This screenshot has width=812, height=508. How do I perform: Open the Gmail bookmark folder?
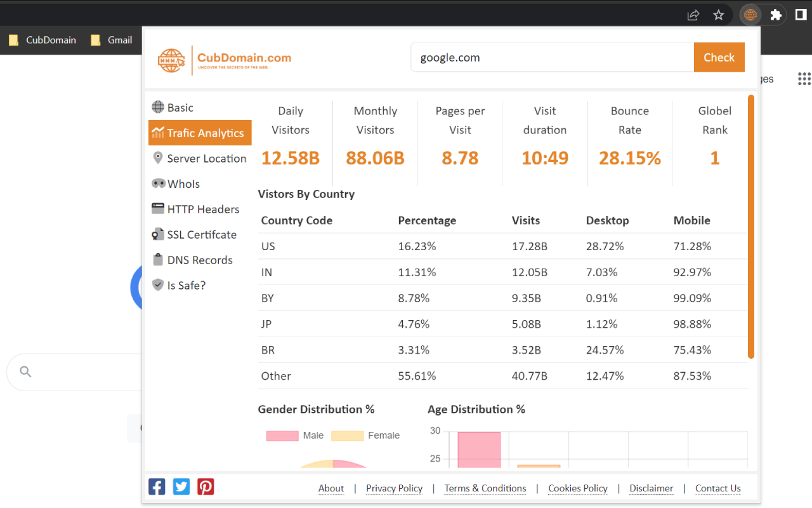pos(112,40)
